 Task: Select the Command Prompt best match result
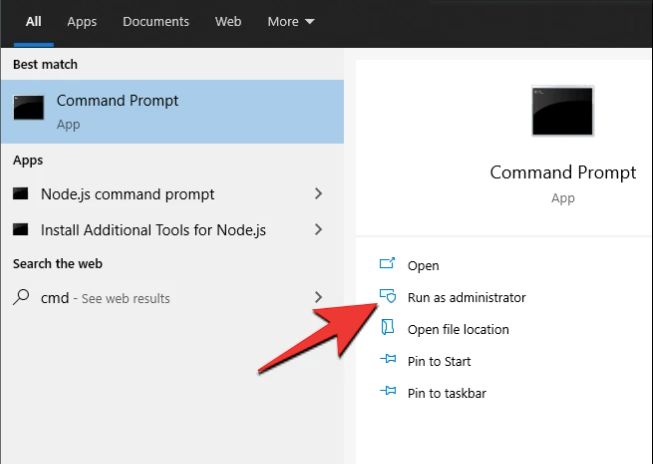coord(172,112)
